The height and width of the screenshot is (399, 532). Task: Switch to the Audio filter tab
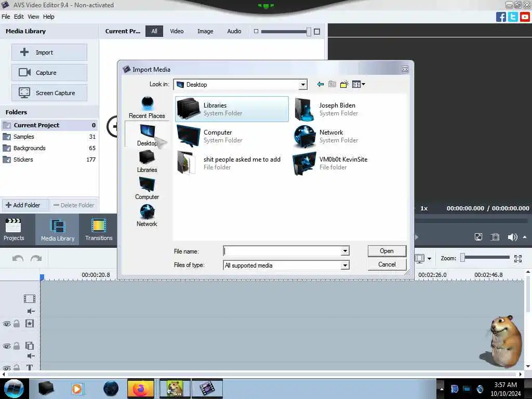234,31
